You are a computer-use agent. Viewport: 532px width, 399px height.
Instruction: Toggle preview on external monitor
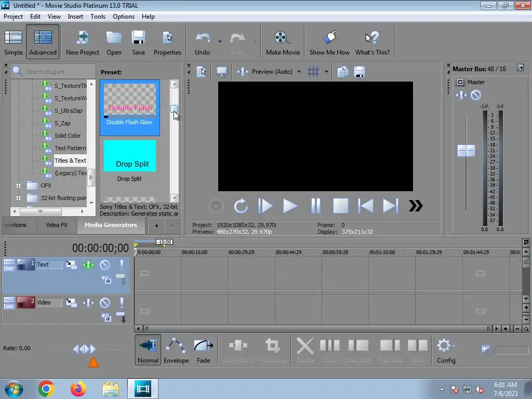click(x=221, y=72)
